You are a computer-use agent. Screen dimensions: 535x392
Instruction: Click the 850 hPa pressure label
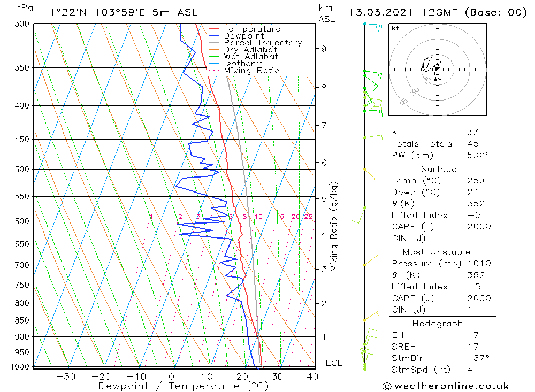click(22, 320)
